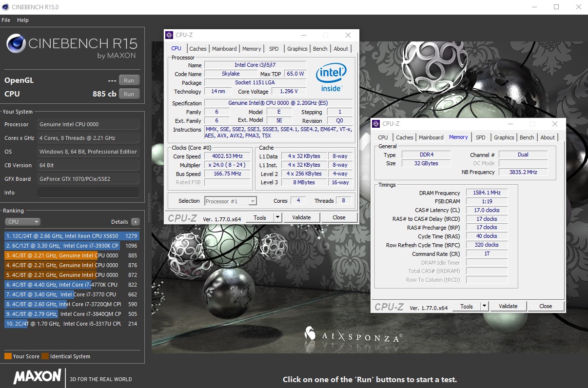Select ranking entry with score 885
Screen dimensions: 588x388
tap(72, 255)
